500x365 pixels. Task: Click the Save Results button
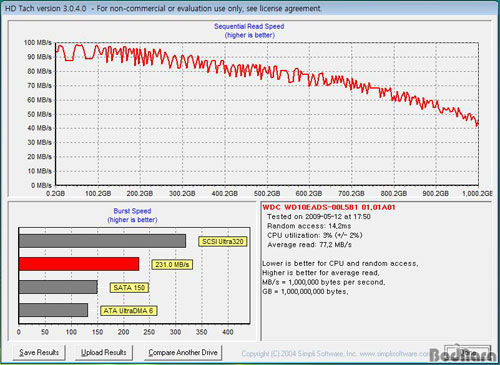coord(39,352)
